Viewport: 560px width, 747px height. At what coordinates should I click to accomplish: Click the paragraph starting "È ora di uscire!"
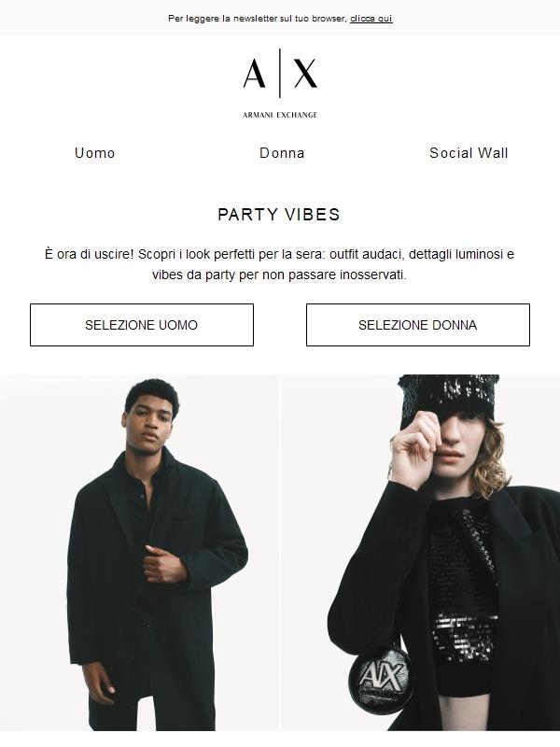tap(279, 265)
